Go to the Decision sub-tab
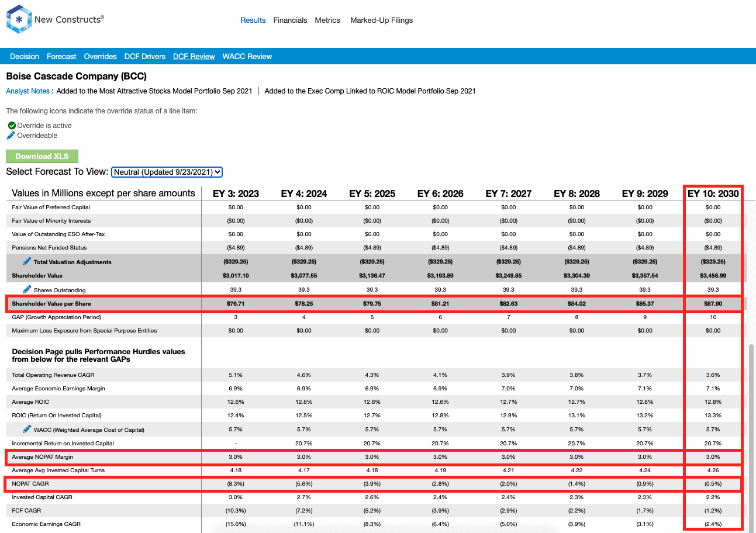756x533 pixels. 25,57
